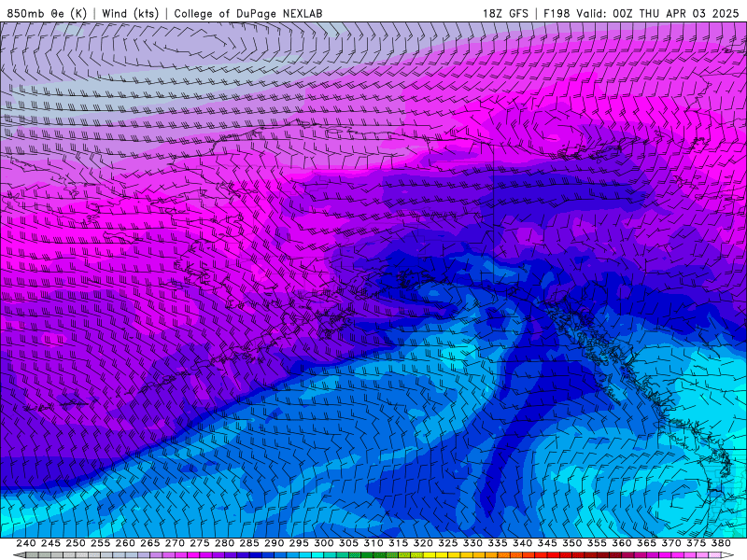Image resolution: width=747 pixels, height=560 pixels.
Task: Click the "College of DuPage NEXLAB" text
Action: coord(248,13)
